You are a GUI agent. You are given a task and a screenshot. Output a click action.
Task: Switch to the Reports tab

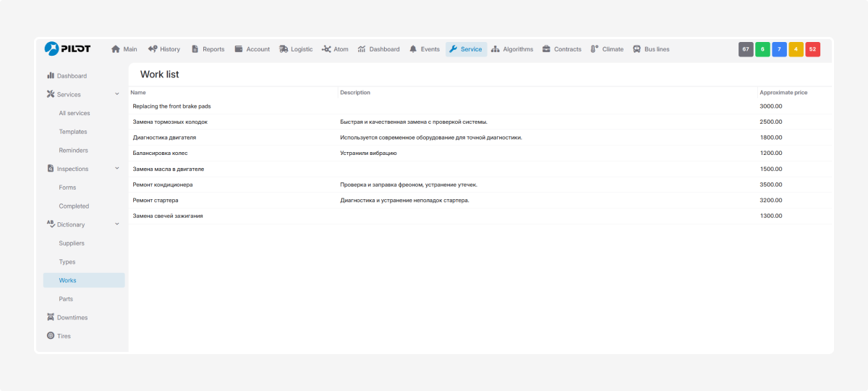point(208,49)
